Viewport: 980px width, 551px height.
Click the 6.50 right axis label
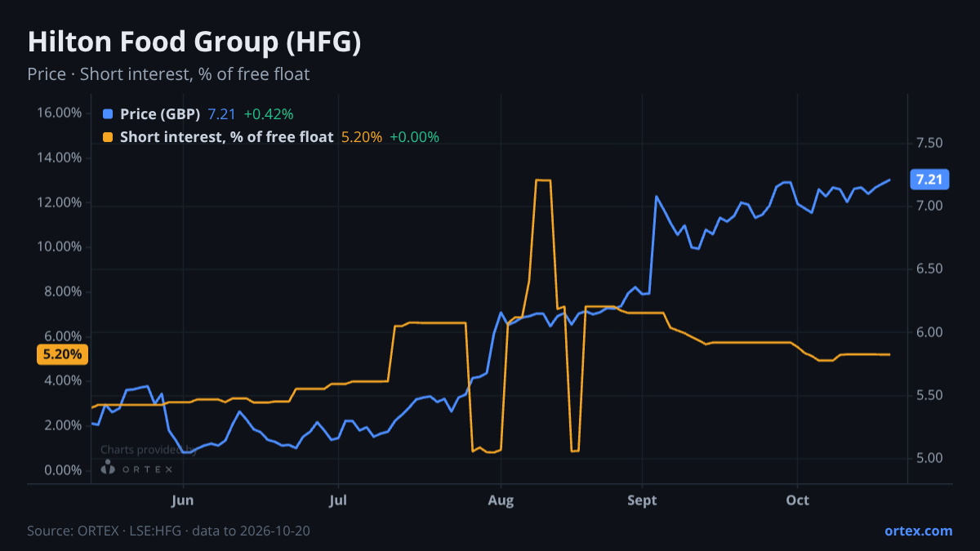[x=930, y=269]
